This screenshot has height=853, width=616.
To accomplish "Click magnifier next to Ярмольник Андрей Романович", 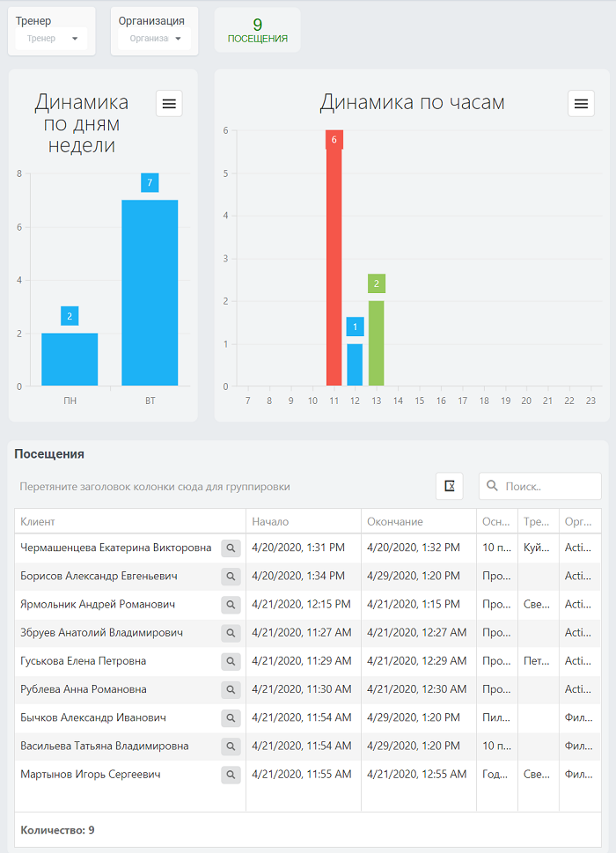I will pyautogui.click(x=231, y=605).
